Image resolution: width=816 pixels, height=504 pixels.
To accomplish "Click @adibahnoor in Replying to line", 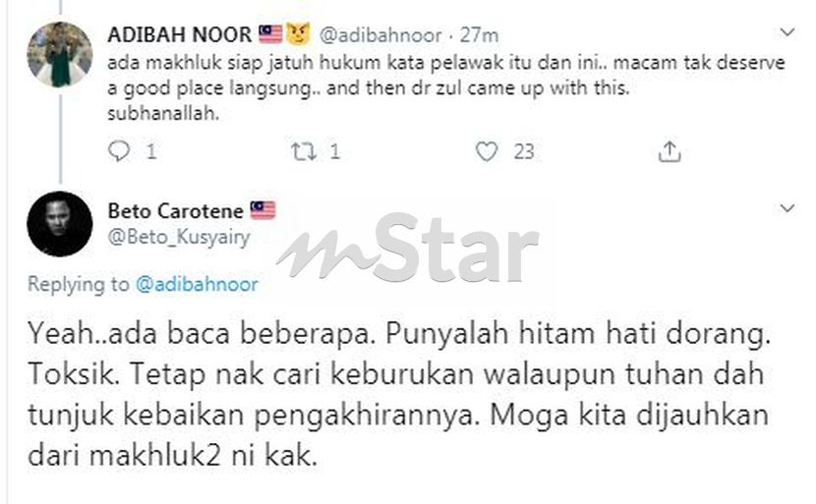I will click(197, 284).
